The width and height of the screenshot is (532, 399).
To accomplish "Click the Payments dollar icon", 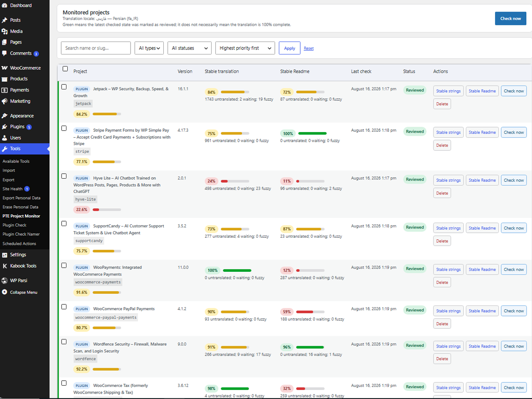I will (x=5, y=90).
